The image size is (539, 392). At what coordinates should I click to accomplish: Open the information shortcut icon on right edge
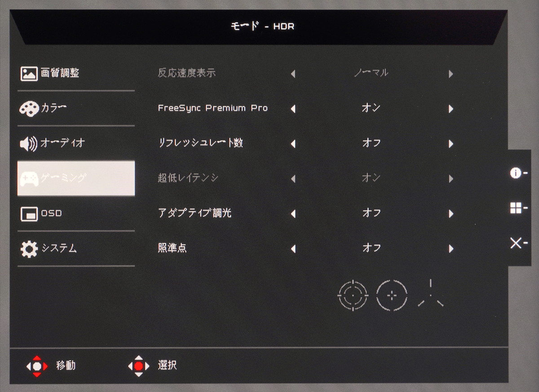coord(518,173)
